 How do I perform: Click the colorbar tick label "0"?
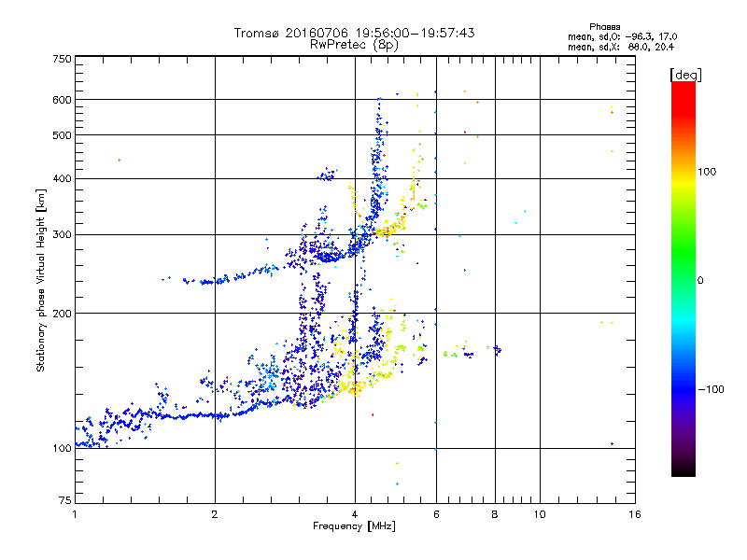(x=700, y=280)
